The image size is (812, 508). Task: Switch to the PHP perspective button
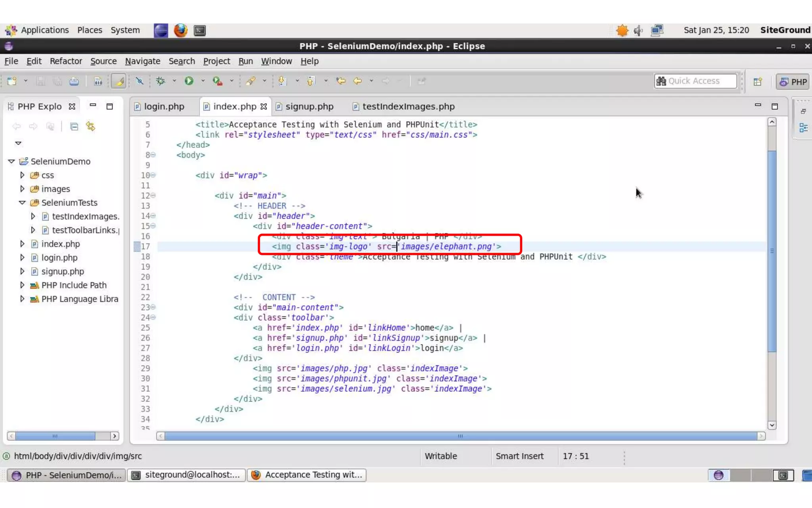click(793, 82)
